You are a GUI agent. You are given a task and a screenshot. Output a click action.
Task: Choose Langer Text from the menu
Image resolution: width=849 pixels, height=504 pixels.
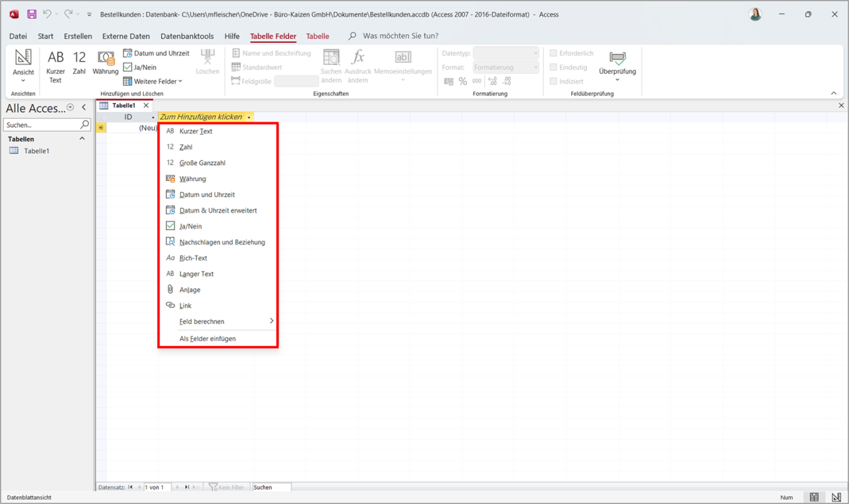(218, 274)
